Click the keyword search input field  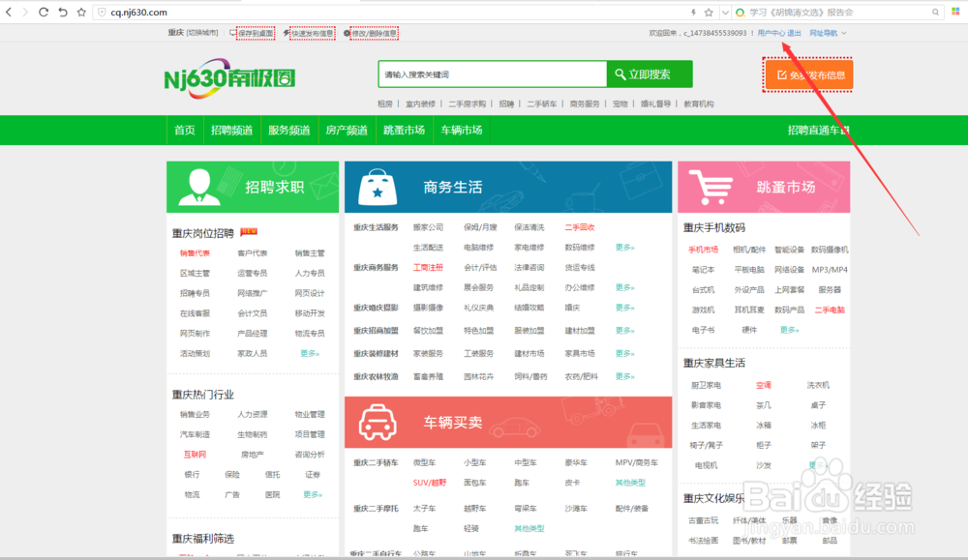tap(492, 74)
